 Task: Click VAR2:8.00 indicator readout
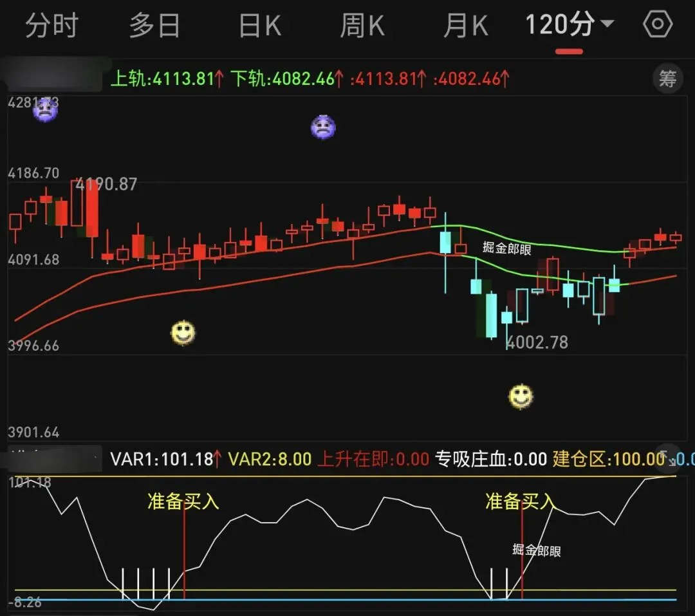click(x=270, y=460)
